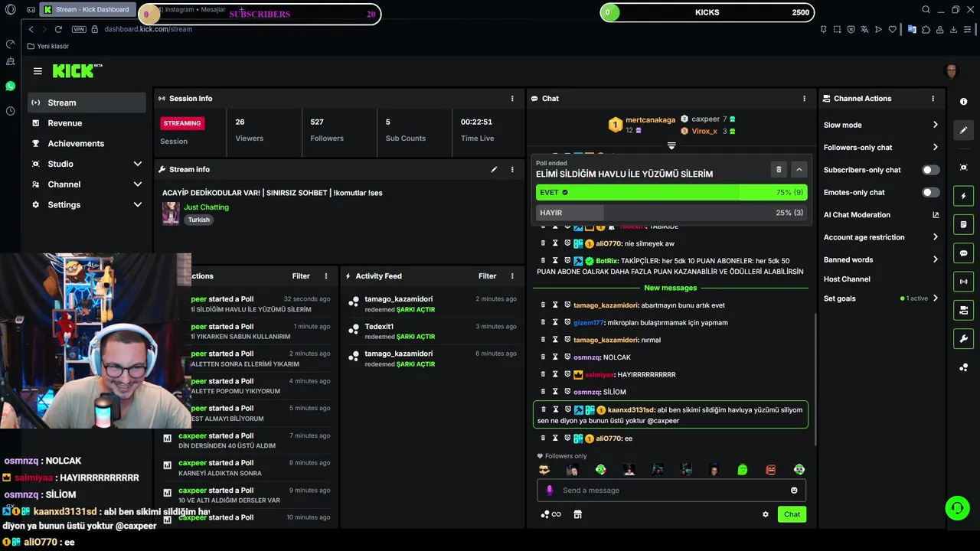Click the info icon in right sidebar
980x551 pixels.
point(963,102)
